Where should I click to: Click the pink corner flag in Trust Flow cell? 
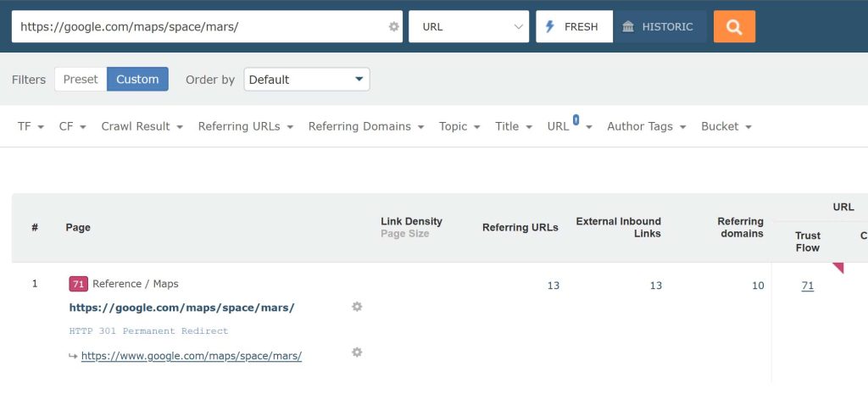tap(838, 268)
